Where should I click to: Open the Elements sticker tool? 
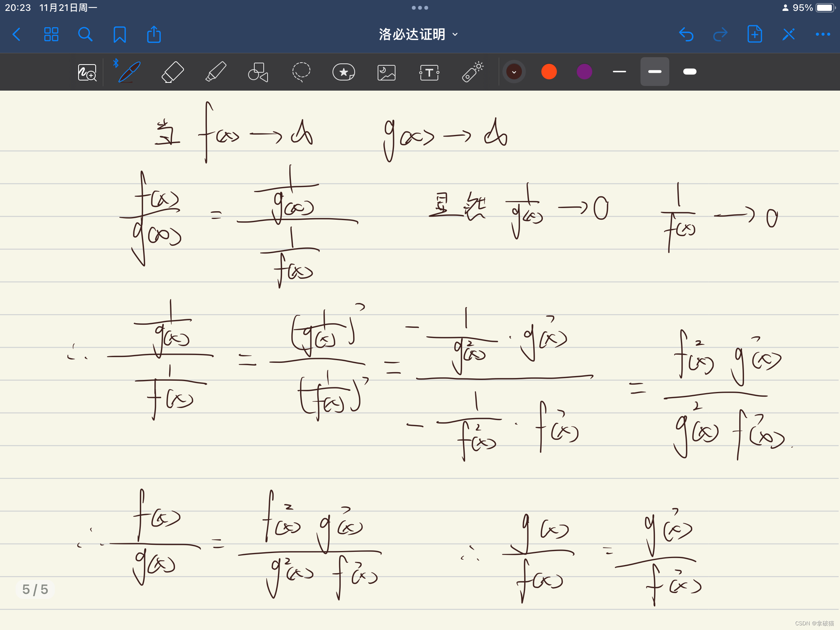click(344, 72)
